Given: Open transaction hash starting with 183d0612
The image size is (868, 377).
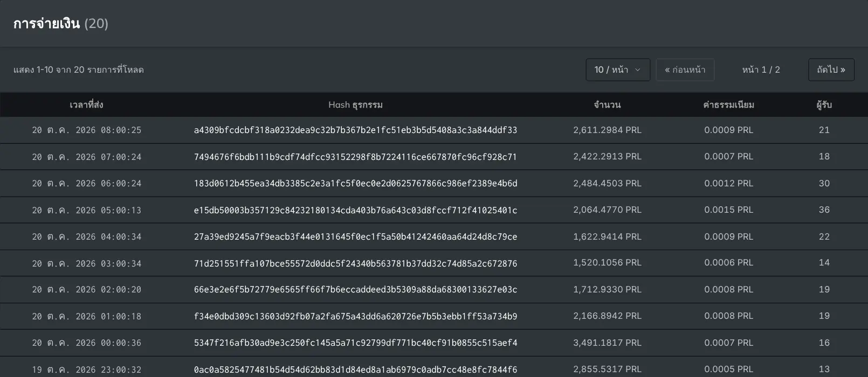Looking at the screenshot, I should [x=356, y=183].
